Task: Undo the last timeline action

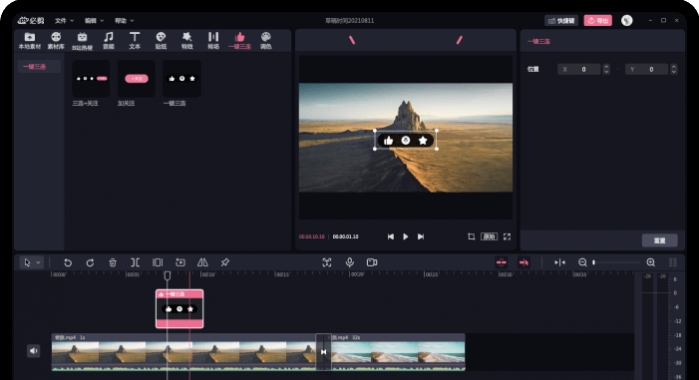Action: click(x=67, y=263)
